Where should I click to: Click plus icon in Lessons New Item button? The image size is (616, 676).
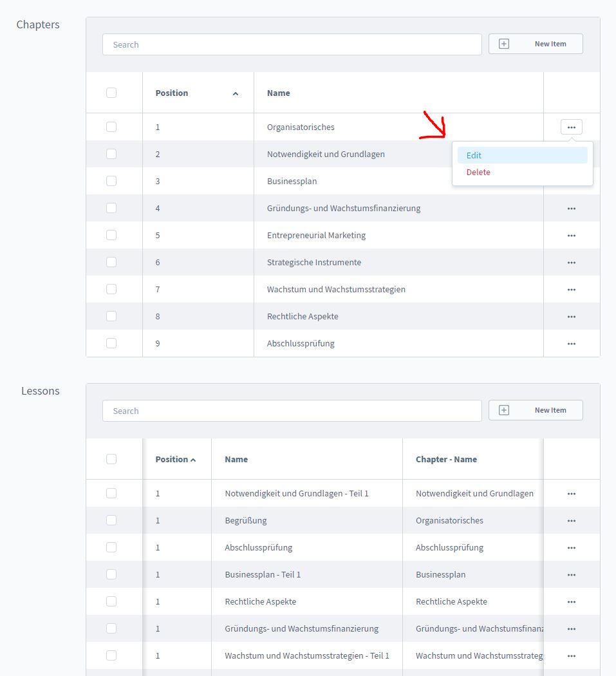[x=504, y=410]
